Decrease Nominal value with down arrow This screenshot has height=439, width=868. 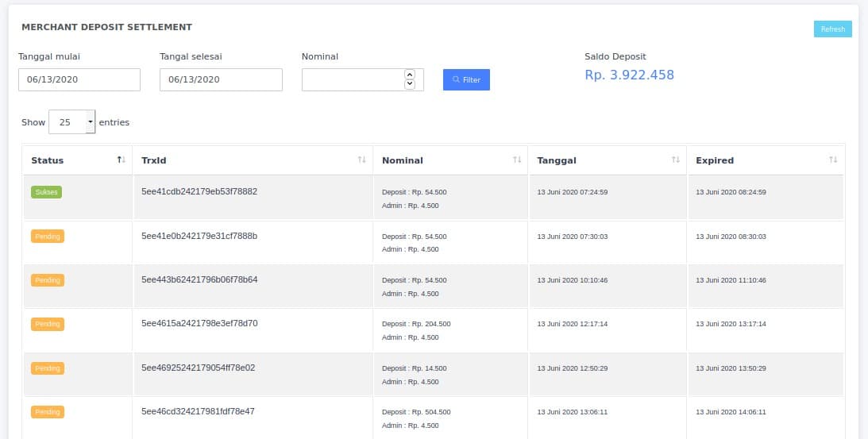[x=410, y=84]
